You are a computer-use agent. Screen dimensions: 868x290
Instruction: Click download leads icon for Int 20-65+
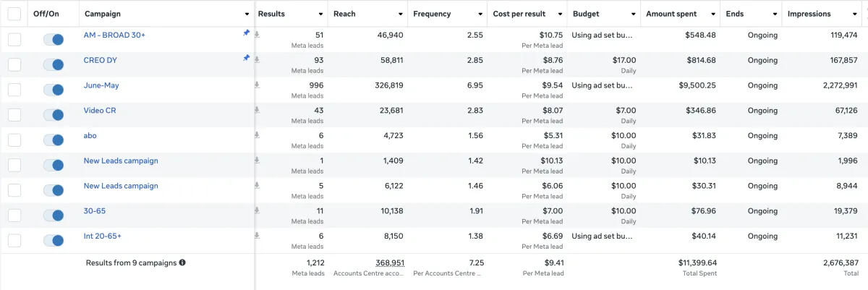pos(257,236)
